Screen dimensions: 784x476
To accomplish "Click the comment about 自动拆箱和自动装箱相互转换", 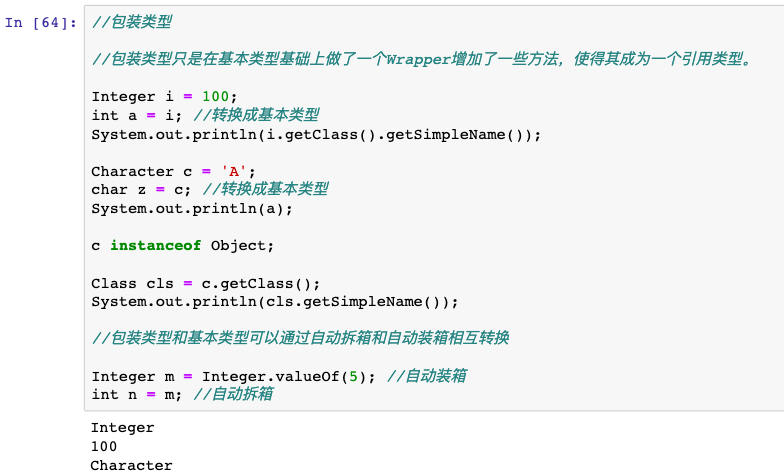I will point(300,338).
